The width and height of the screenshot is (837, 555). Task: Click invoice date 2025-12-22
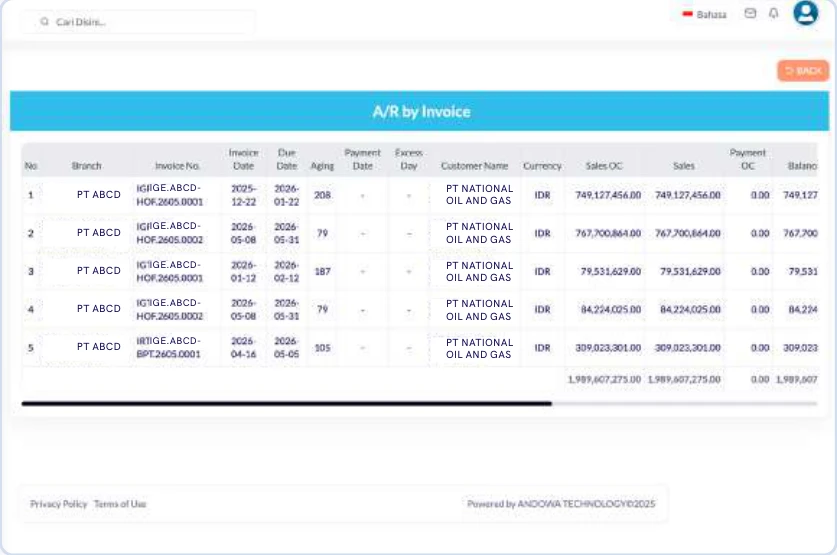point(243,195)
